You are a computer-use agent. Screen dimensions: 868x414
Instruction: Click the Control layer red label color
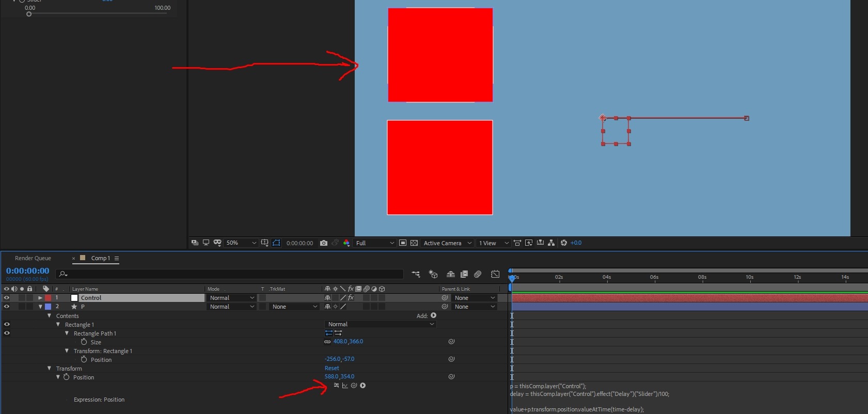[48, 298]
